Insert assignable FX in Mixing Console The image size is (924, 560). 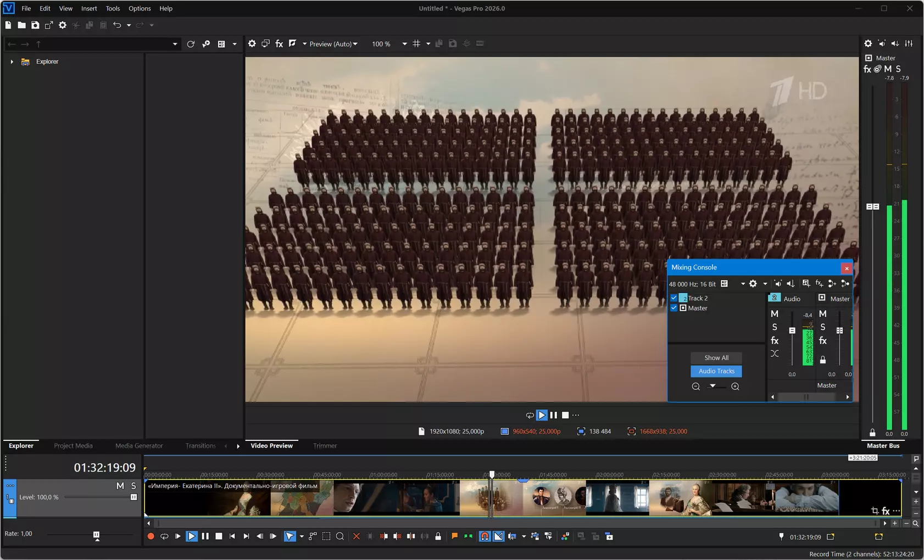coord(819,283)
